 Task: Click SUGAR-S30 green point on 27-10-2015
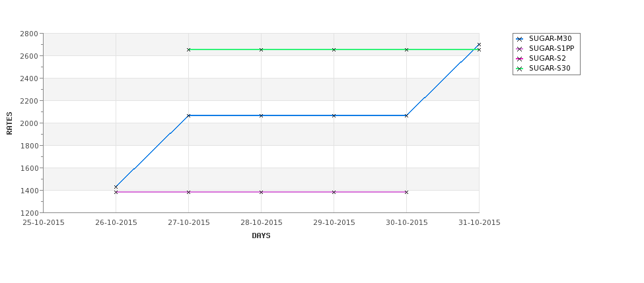click(188, 49)
